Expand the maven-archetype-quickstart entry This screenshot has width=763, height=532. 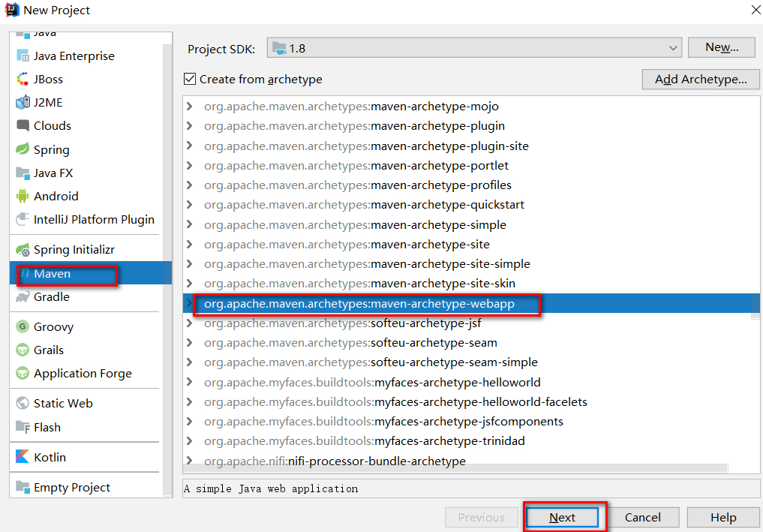pos(190,204)
